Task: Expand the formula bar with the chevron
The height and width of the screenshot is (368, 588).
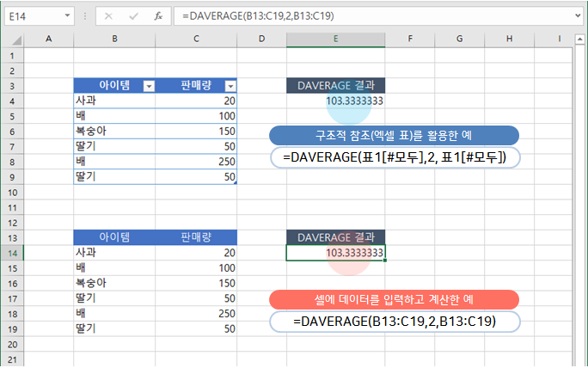Action: tap(578, 15)
